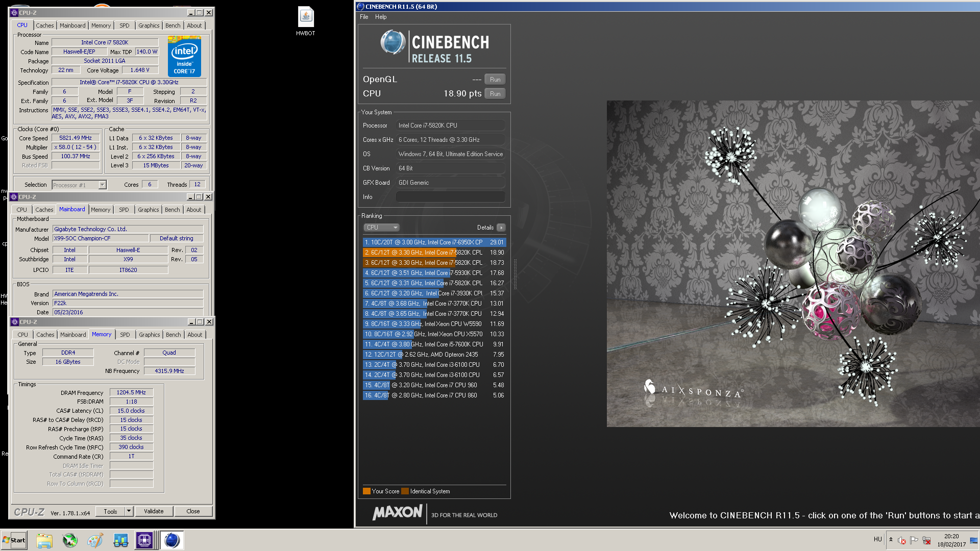Select ranking entry 10C/20T i7-6950X
This screenshot has height=551, width=980.
(x=434, y=242)
